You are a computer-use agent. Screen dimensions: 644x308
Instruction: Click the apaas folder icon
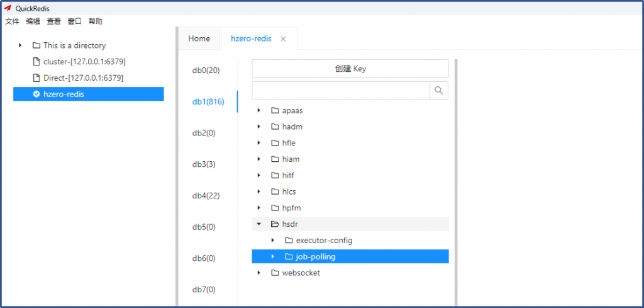tap(275, 110)
